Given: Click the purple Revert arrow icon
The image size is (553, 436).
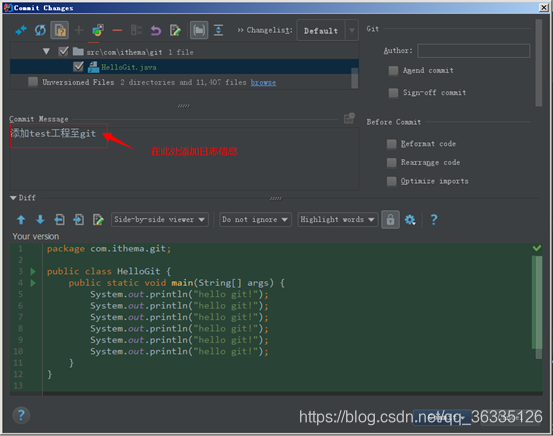Looking at the screenshot, I should 156,30.
